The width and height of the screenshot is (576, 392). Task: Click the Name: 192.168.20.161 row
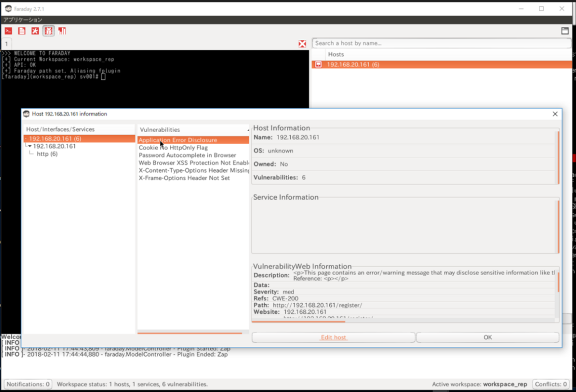(404, 137)
